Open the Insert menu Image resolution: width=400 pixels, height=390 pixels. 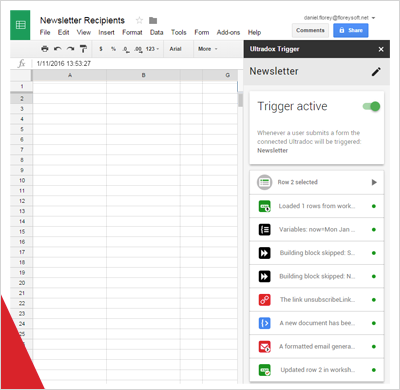[106, 32]
